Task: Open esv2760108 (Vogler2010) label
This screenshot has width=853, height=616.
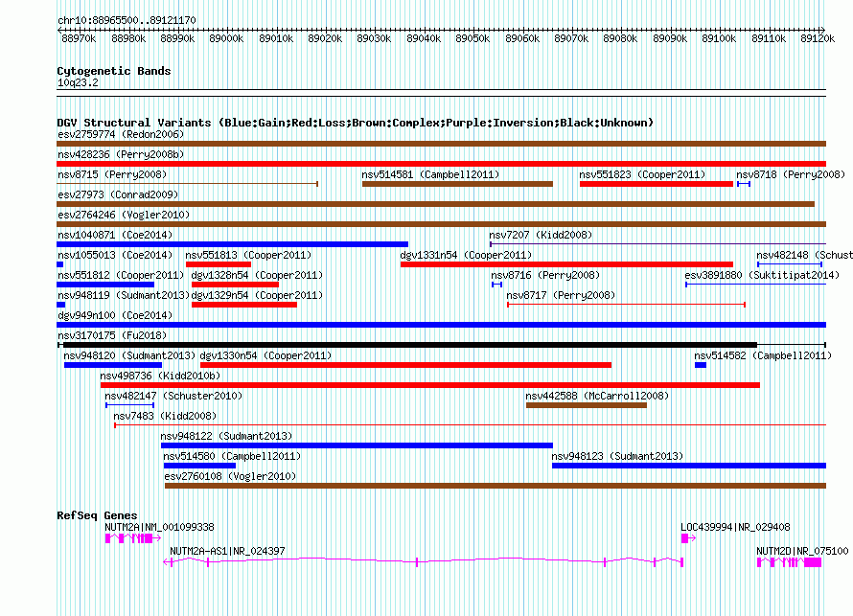Action: 231,476
